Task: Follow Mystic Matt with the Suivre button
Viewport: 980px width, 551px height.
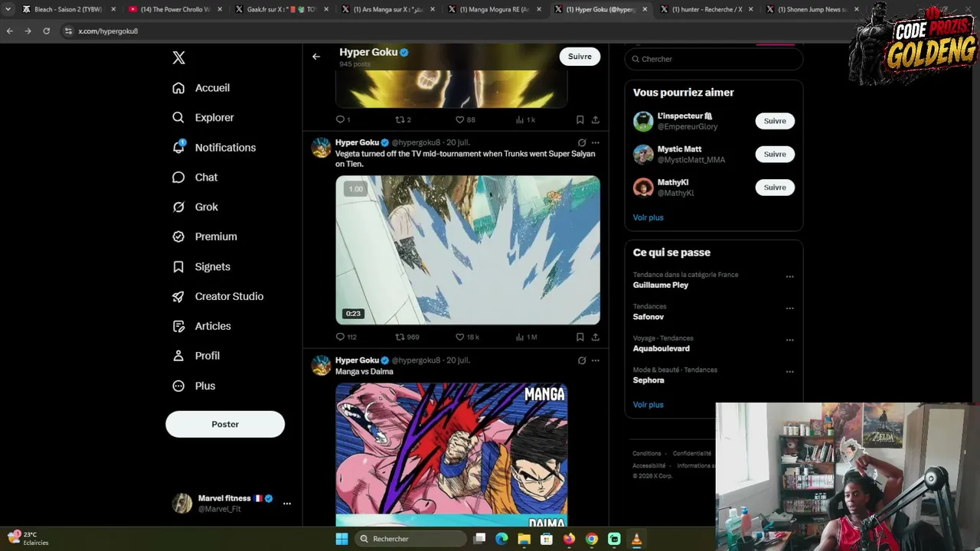Action: 775,154
